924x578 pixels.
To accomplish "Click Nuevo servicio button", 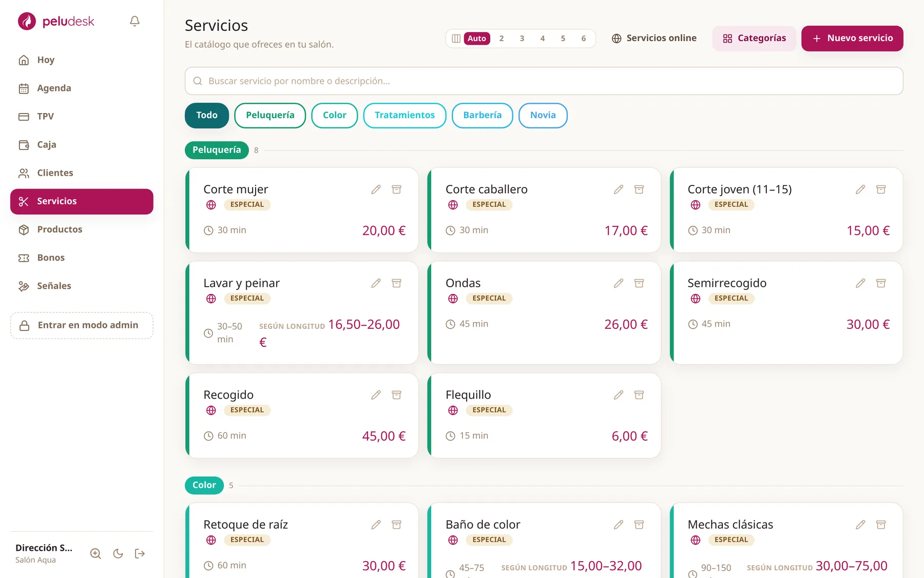I will coord(852,39).
